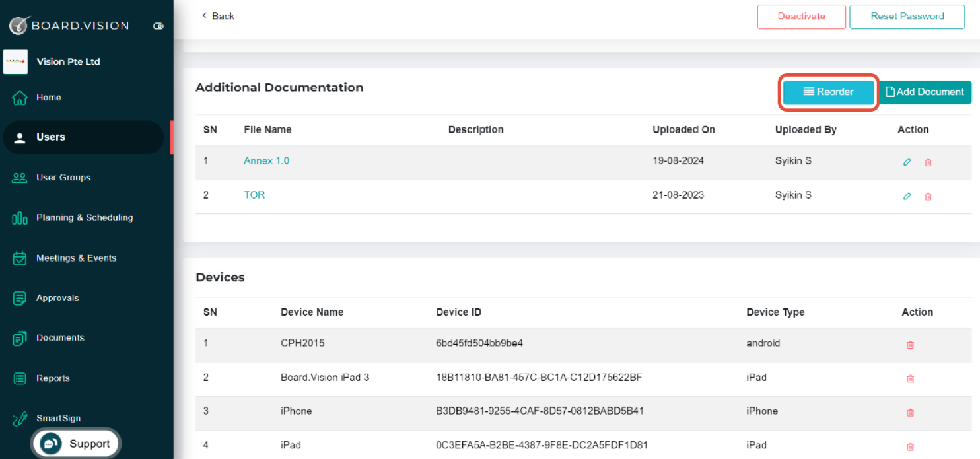980x459 pixels.
Task: Click the Approvals checklist icon
Action: (20, 299)
